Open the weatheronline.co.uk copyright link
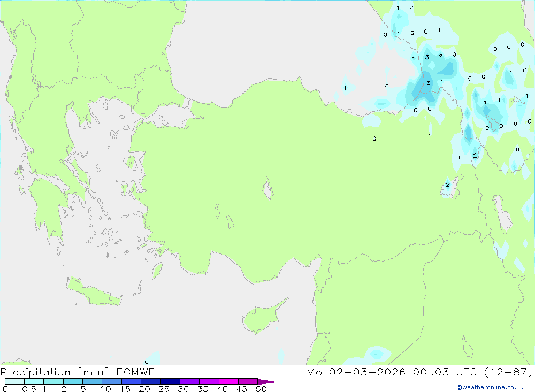 point(490,387)
